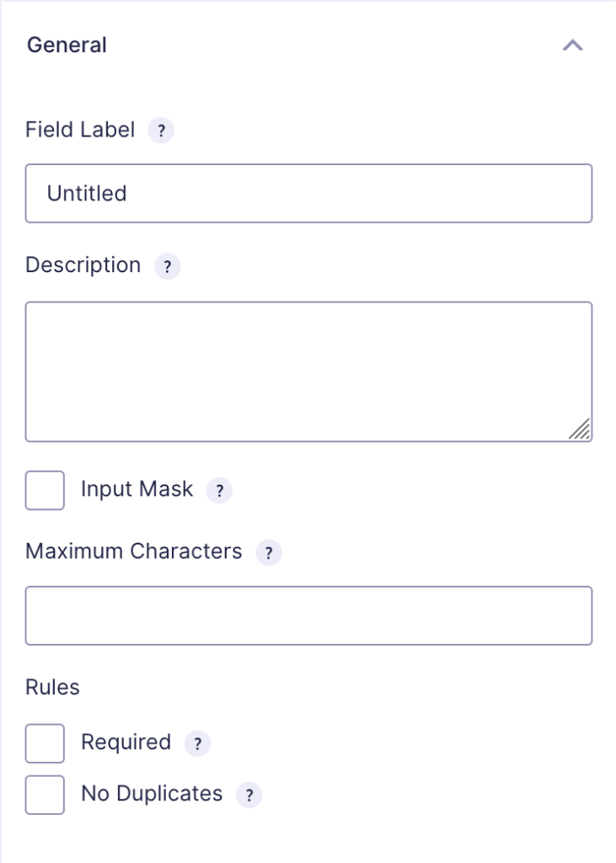
Task: Click the No Duplicates label text
Action: [x=152, y=793]
